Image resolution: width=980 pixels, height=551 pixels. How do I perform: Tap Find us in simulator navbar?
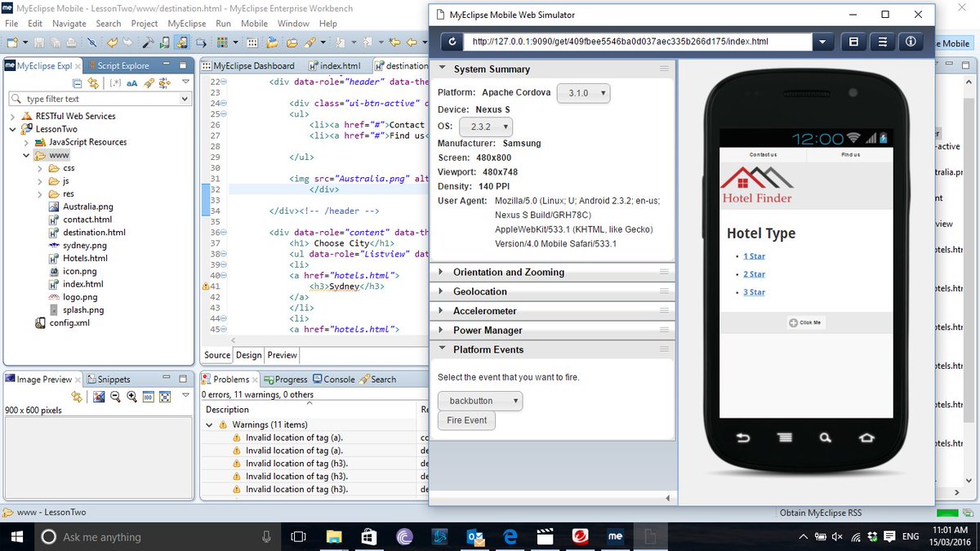(x=850, y=154)
